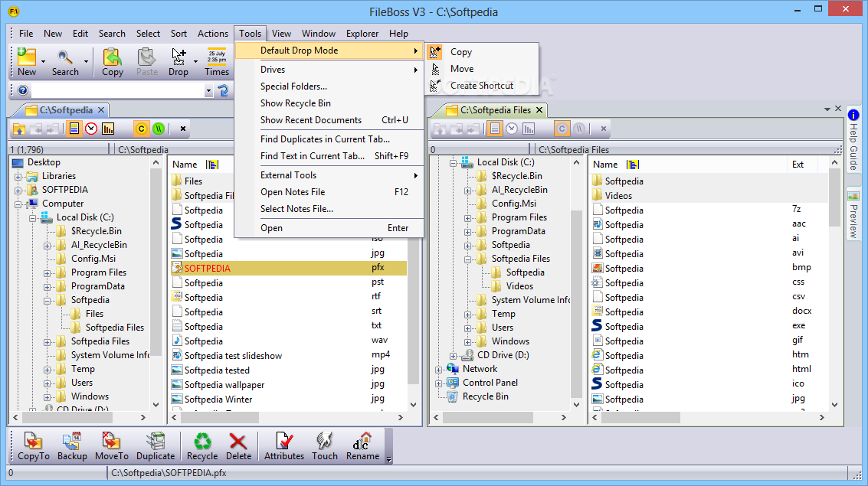Click Show Recycle Bin menu entry
The image size is (868, 486).
coord(329,103)
